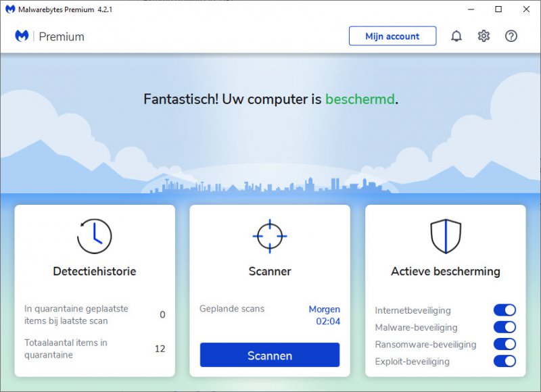Click the green word beschermd
The height and width of the screenshot is (392, 541).
tap(360, 99)
